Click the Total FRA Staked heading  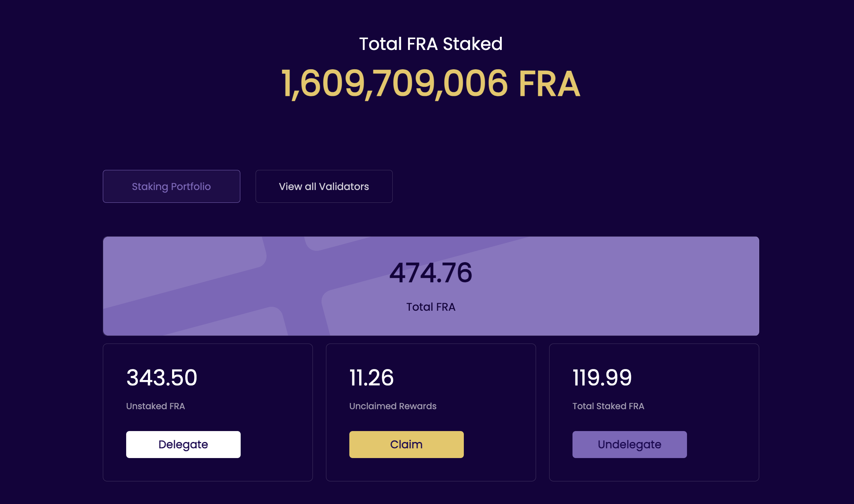(431, 44)
